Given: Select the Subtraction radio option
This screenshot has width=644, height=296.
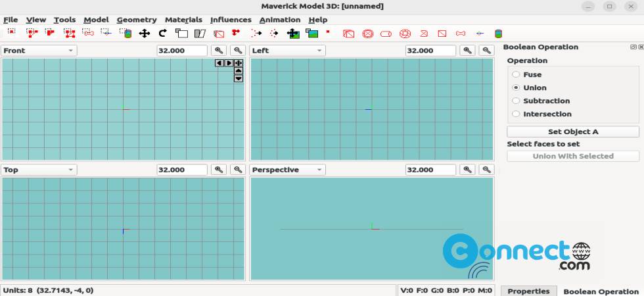Looking at the screenshot, I should pyautogui.click(x=516, y=101).
